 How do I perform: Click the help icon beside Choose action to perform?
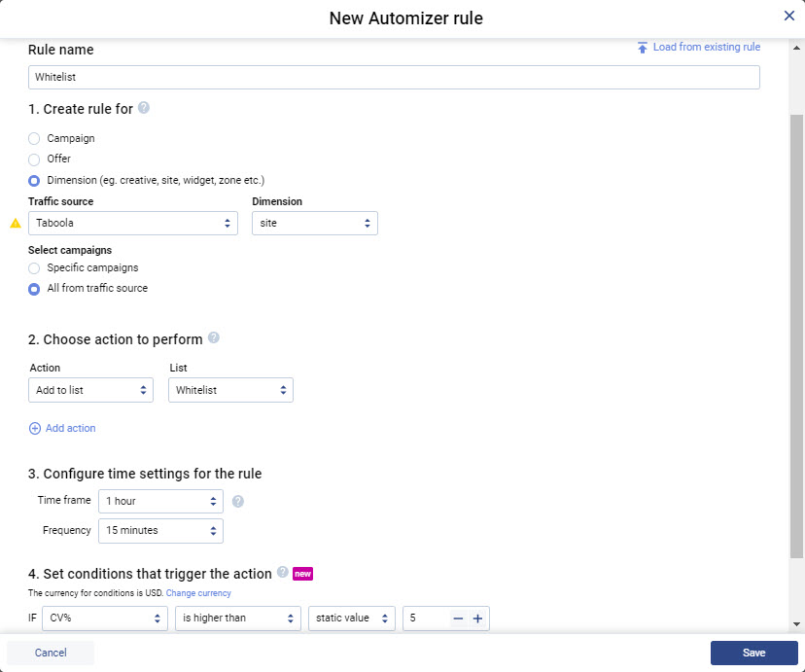(214, 338)
